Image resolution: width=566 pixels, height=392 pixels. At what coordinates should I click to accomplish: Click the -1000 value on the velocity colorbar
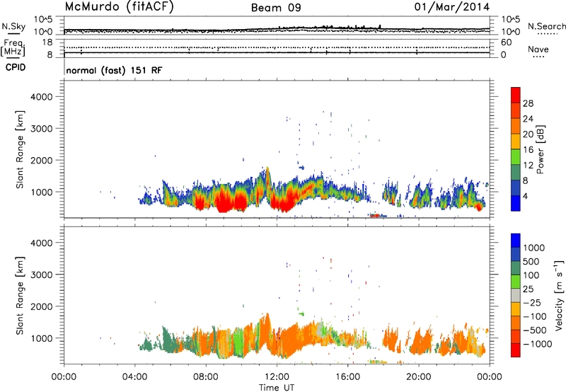click(x=538, y=344)
